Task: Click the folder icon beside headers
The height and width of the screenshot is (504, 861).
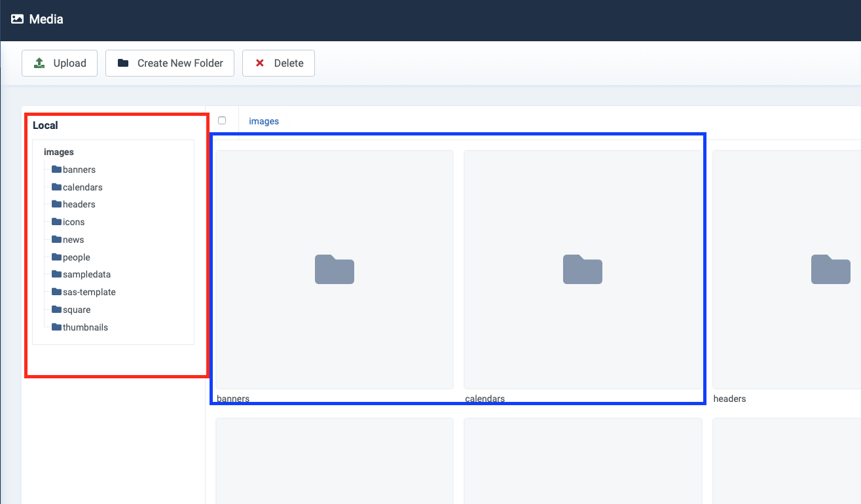Action: (56, 204)
